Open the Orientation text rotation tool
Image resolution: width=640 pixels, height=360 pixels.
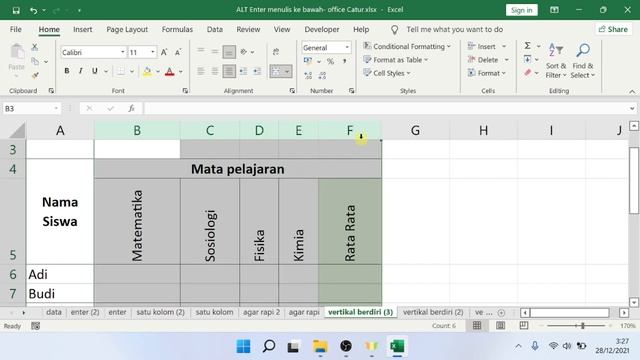click(x=244, y=51)
